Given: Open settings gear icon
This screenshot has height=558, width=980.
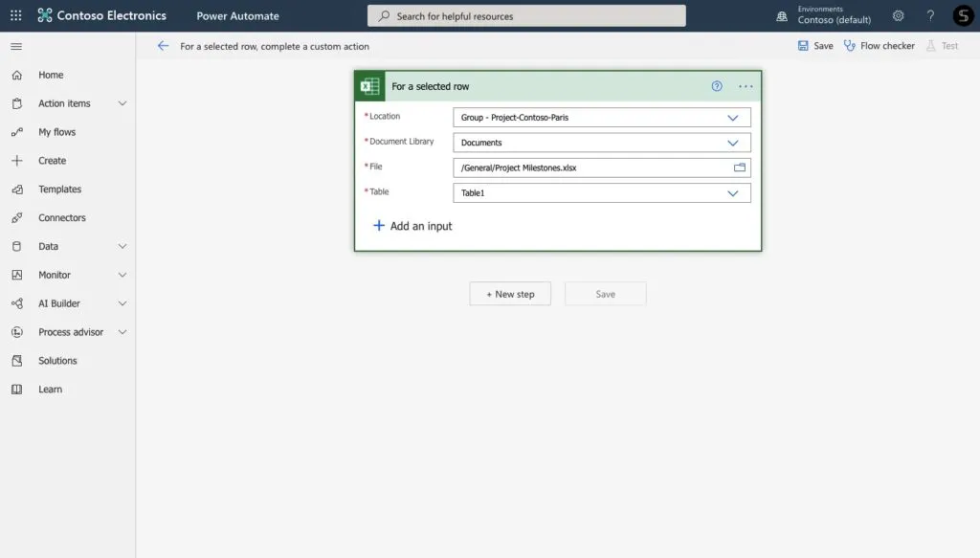Looking at the screenshot, I should click(898, 15).
